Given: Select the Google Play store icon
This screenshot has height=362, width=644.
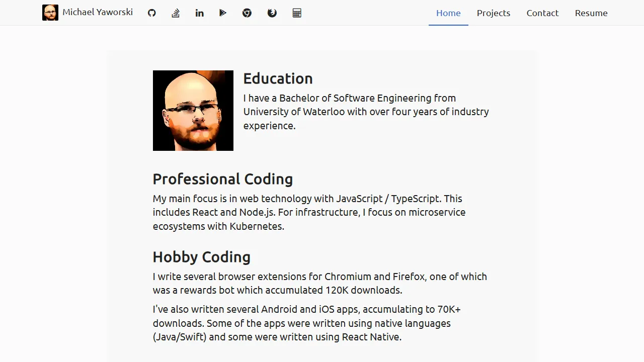Looking at the screenshot, I should [223, 13].
